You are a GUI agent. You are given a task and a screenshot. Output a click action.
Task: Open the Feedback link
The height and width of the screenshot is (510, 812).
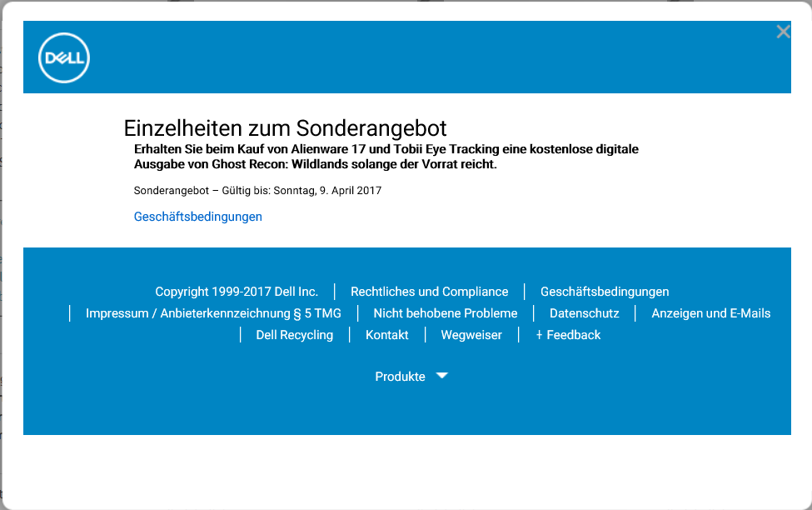pos(573,335)
